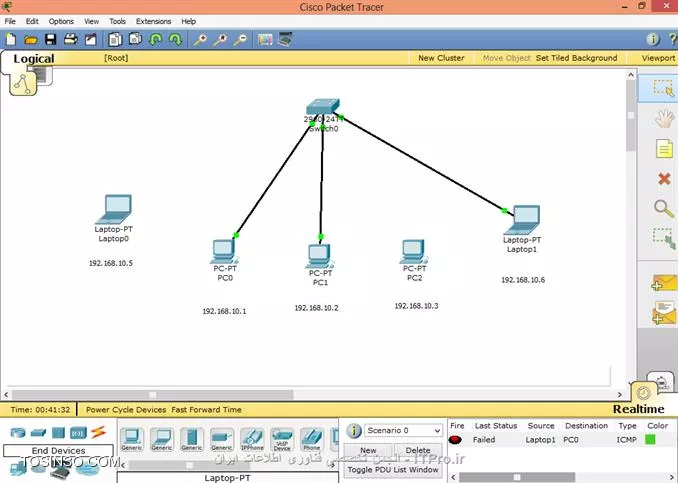
Task: Select the Hubs device category icon
Action: [58, 432]
